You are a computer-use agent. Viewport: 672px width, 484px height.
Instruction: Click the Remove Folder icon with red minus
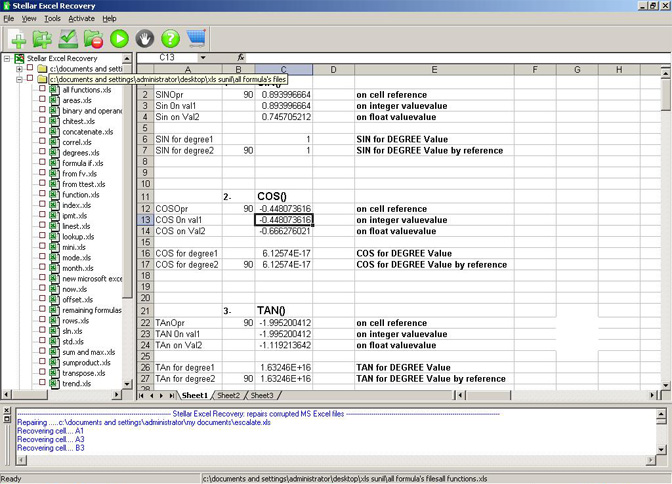coord(93,39)
